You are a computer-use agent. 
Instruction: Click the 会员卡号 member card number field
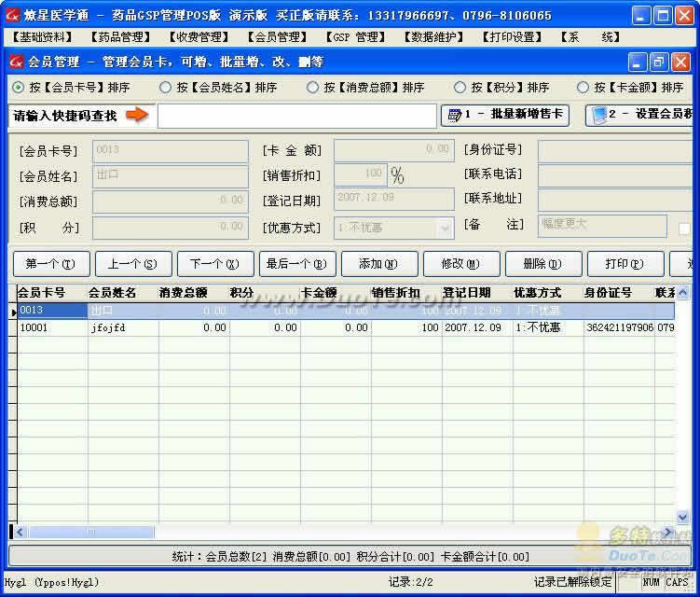[x=170, y=151]
